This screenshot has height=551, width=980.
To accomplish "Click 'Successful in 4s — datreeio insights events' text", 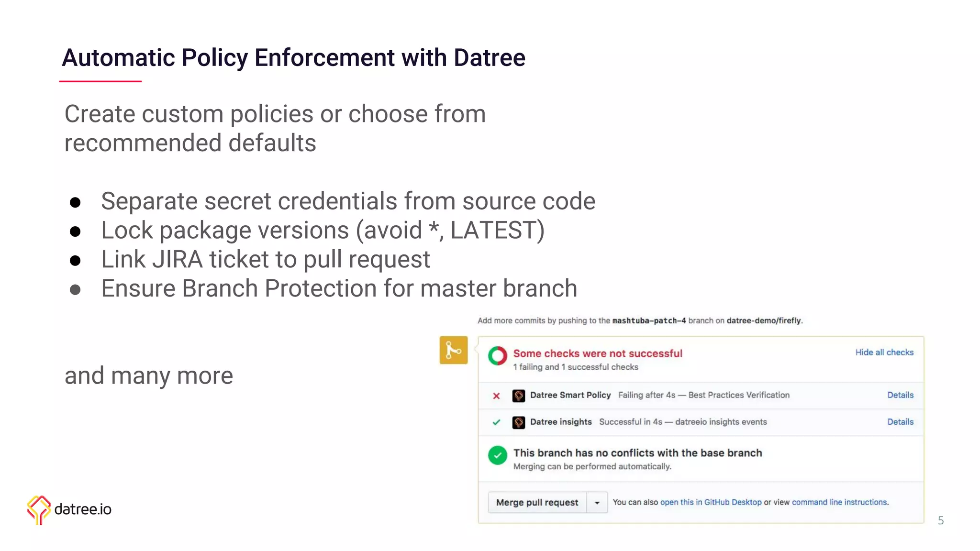I will tap(683, 422).
